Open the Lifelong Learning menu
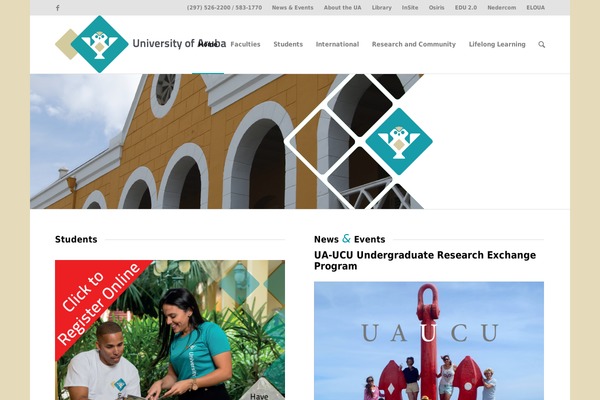This screenshot has height=400, width=600. 497,44
